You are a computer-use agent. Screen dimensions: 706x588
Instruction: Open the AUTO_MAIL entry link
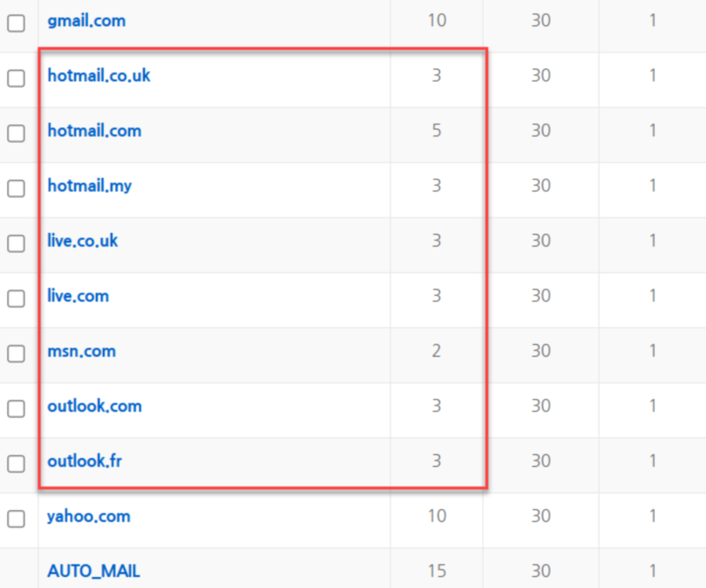coord(94,571)
